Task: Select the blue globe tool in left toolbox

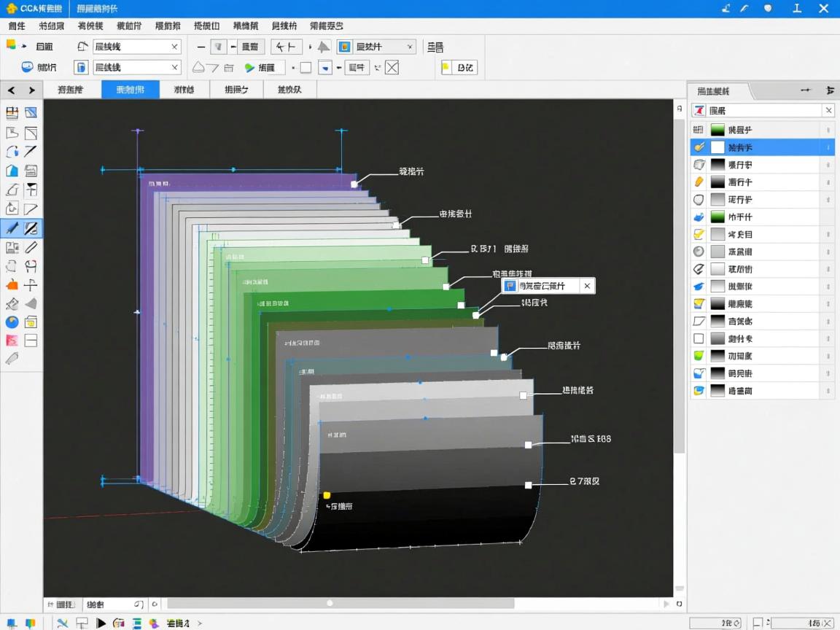Action: [12, 322]
